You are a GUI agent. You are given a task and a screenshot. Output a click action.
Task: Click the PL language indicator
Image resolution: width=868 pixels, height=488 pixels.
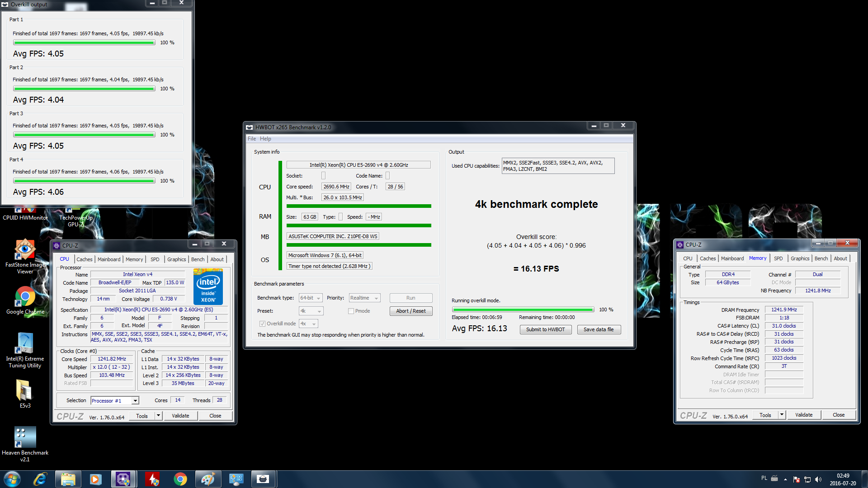click(764, 478)
